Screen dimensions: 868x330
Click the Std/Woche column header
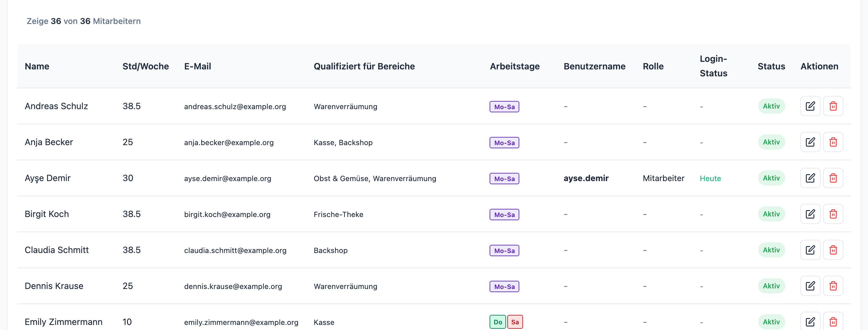146,66
